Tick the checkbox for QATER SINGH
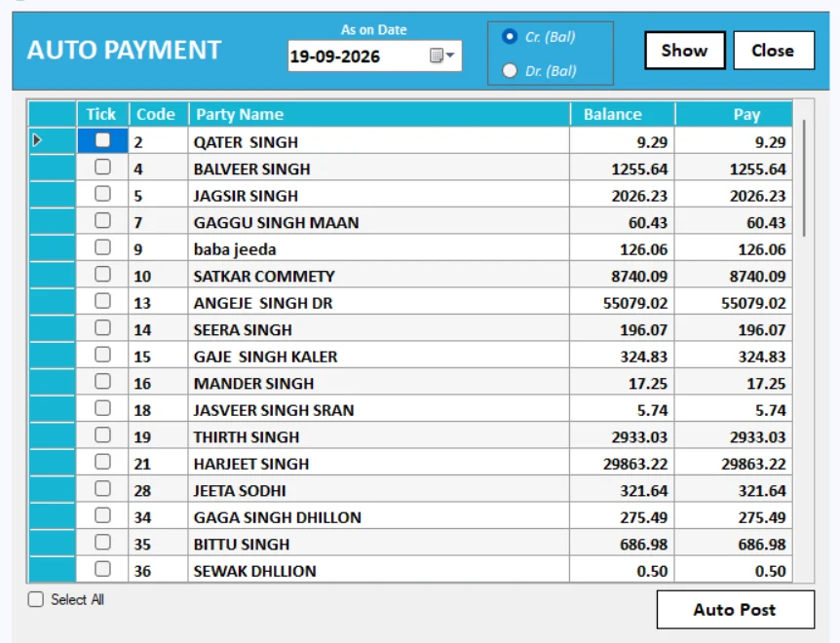The image size is (840, 643). pyautogui.click(x=102, y=140)
